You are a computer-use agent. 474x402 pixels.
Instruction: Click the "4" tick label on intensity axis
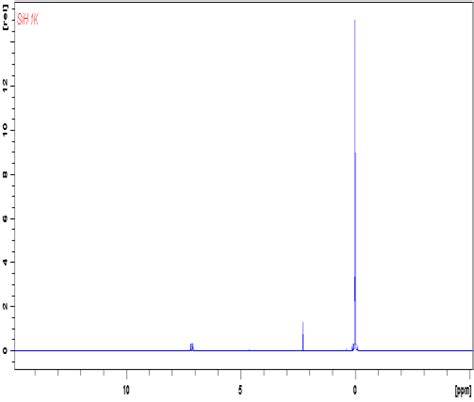tap(5, 262)
